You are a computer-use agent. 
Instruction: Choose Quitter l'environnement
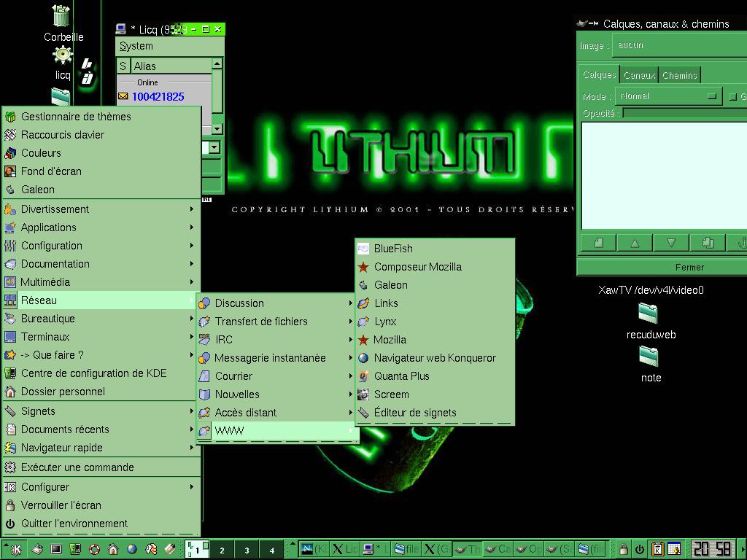pyautogui.click(x=101, y=524)
